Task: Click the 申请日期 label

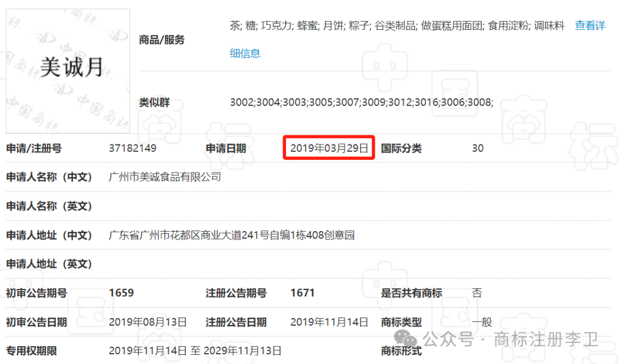Action: coord(226,148)
